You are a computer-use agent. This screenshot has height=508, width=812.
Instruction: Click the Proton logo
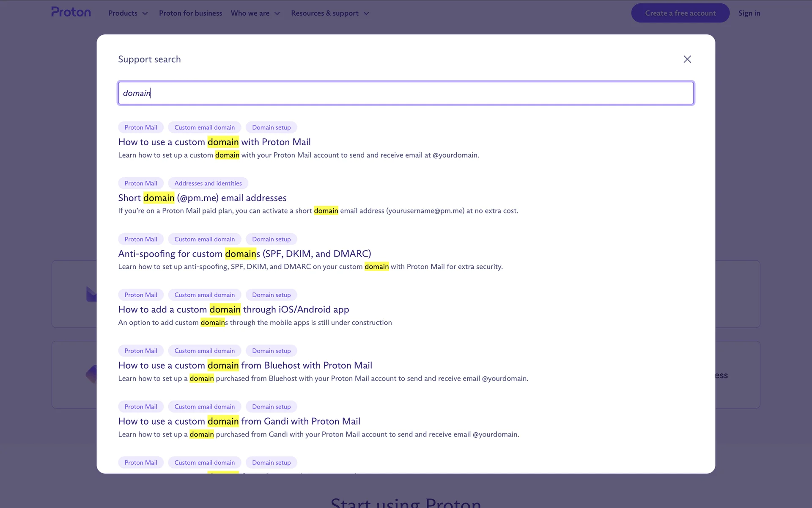point(71,12)
